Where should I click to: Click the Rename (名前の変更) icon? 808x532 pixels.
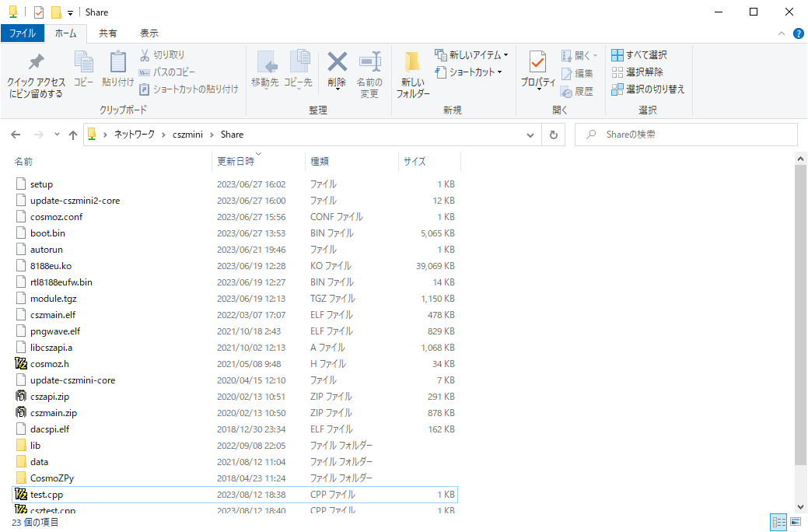(369, 62)
